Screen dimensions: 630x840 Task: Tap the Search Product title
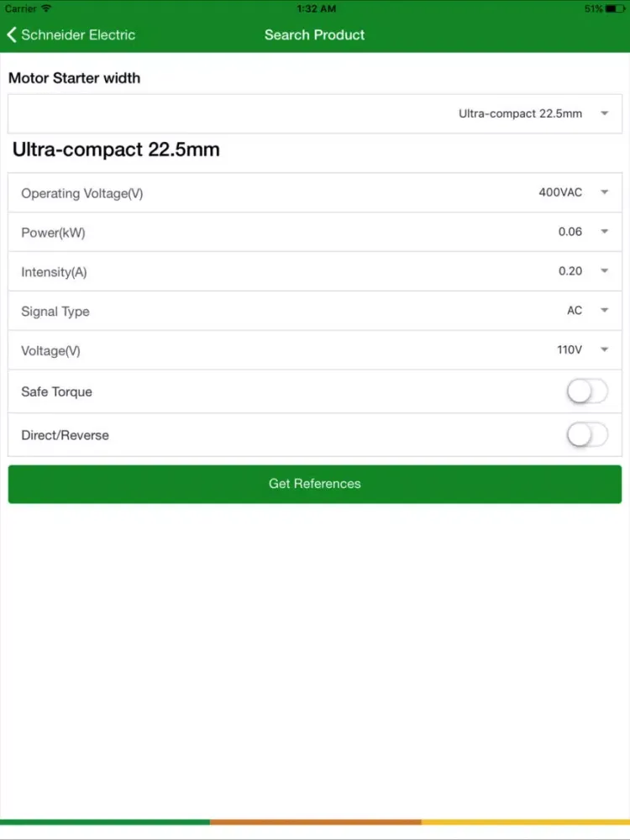point(314,34)
